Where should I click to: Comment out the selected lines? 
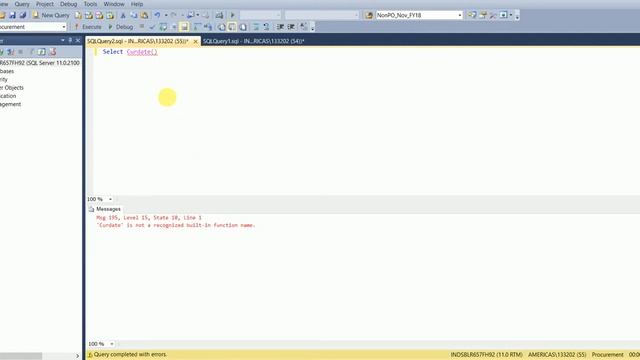256,27
